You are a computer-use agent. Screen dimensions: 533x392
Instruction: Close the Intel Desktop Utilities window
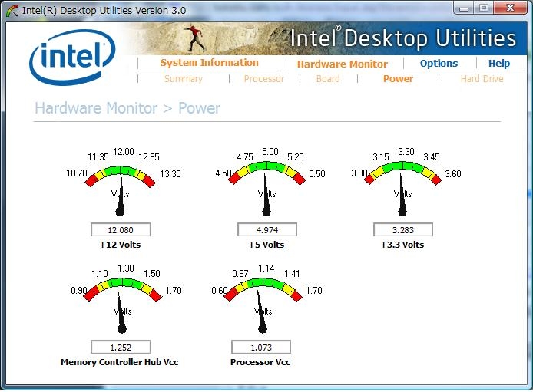[x=510, y=8]
